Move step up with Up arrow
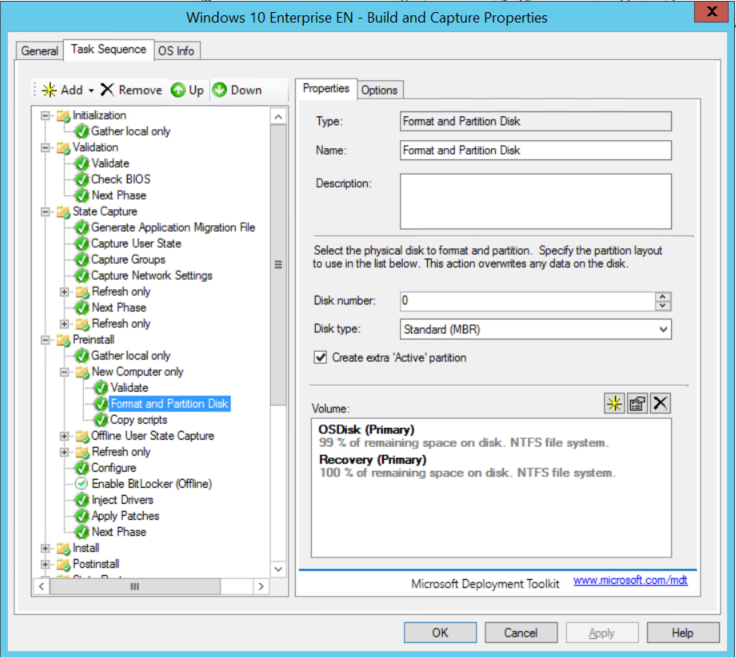Image resolution: width=736 pixels, height=657 pixels. pyautogui.click(x=178, y=90)
